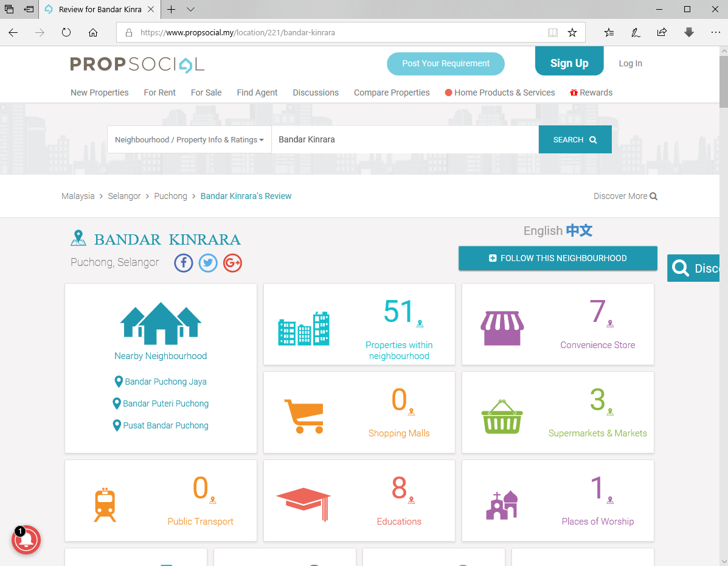Open Bandar Puchong Jaya neighbourhood
Screen dimensions: 728x566
[x=161, y=382]
